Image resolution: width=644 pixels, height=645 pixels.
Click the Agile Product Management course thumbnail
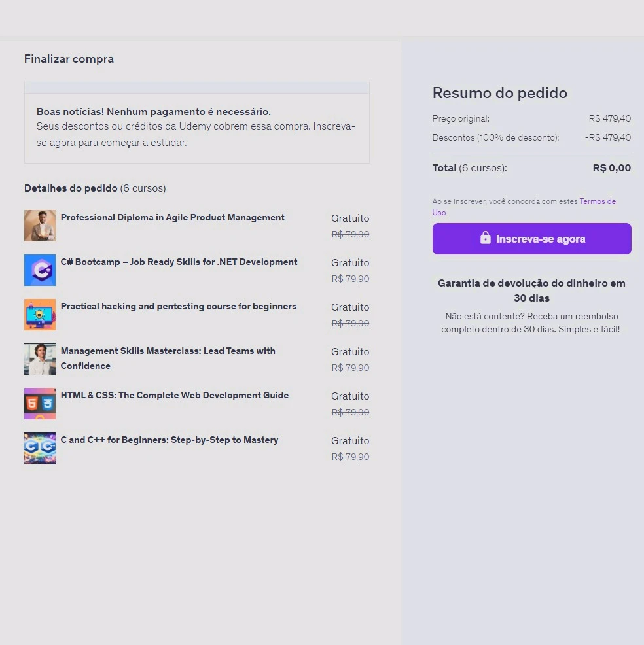pos(40,226)
